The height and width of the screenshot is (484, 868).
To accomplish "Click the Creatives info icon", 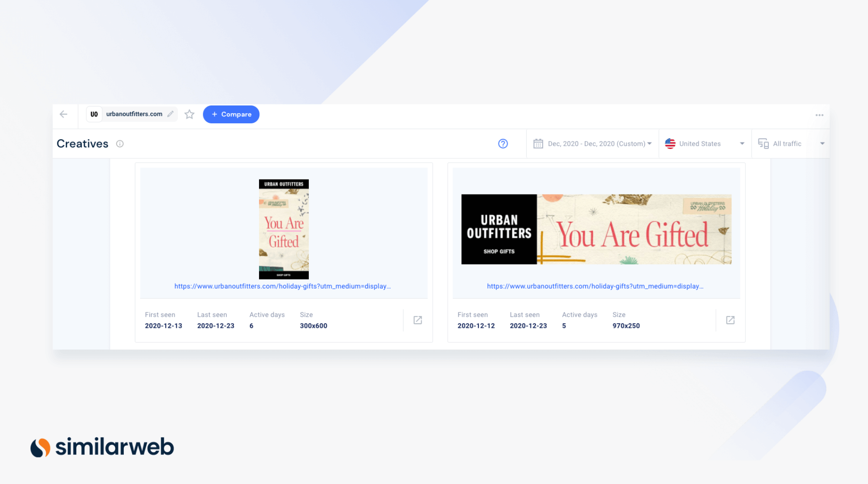I will (120, 144).
